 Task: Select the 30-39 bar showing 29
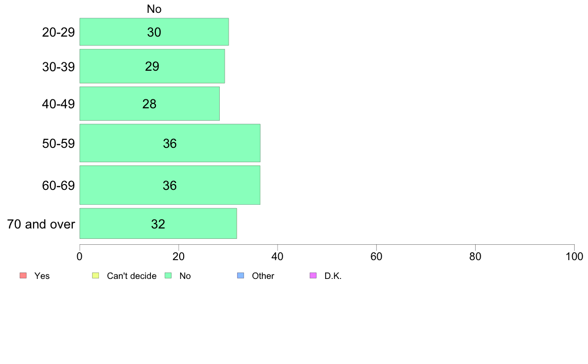pos(152,66)
